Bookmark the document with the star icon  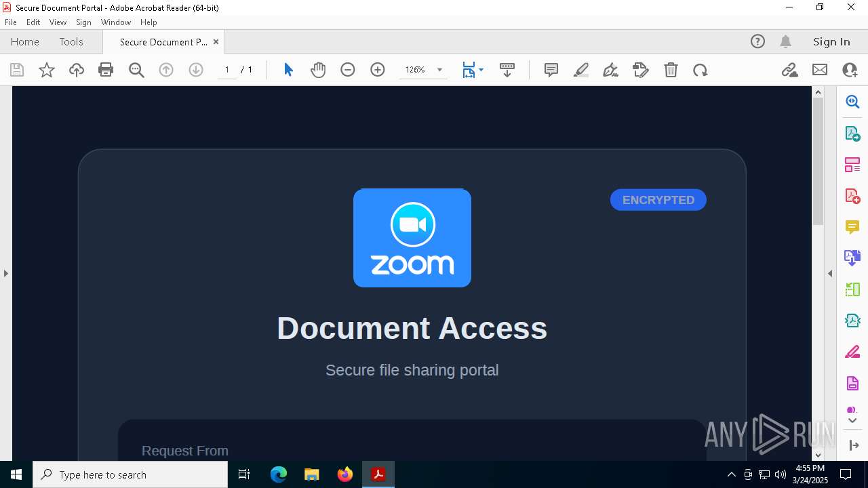point(47,70)
